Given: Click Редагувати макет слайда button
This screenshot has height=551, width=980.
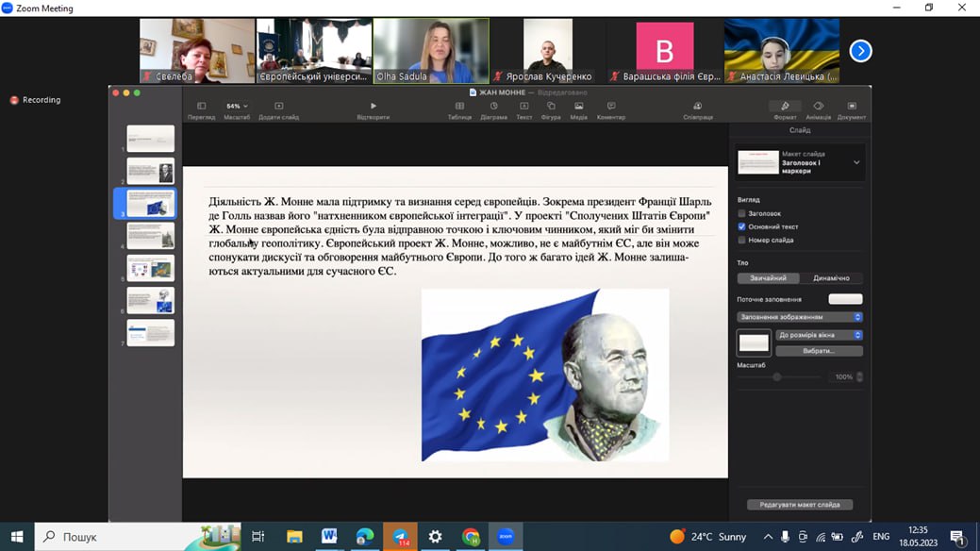Looking at the screenshot, I should point(800,505).
